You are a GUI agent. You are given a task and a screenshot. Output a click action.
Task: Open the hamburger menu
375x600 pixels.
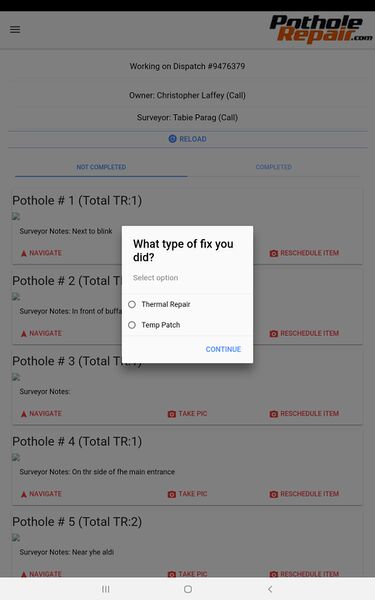(15, 29)
